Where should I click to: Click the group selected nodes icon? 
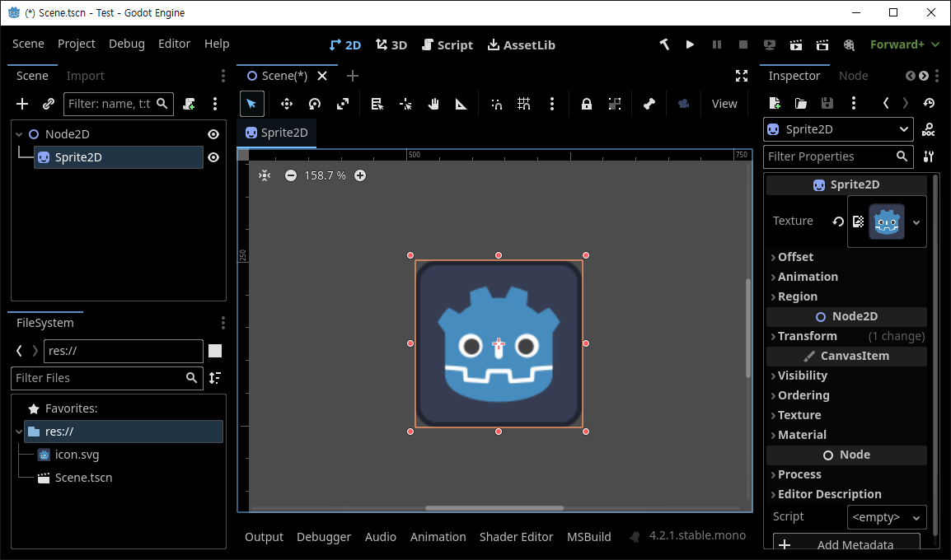[615, 104]
